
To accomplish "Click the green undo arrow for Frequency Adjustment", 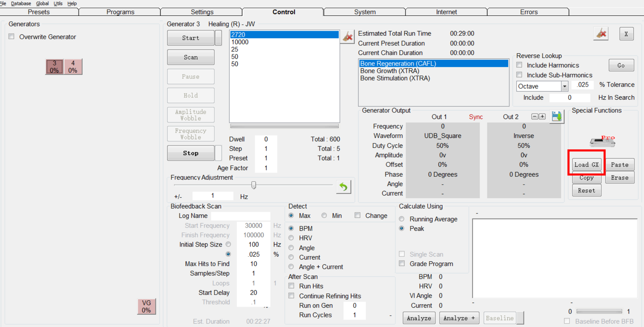I will coord(343,187).
